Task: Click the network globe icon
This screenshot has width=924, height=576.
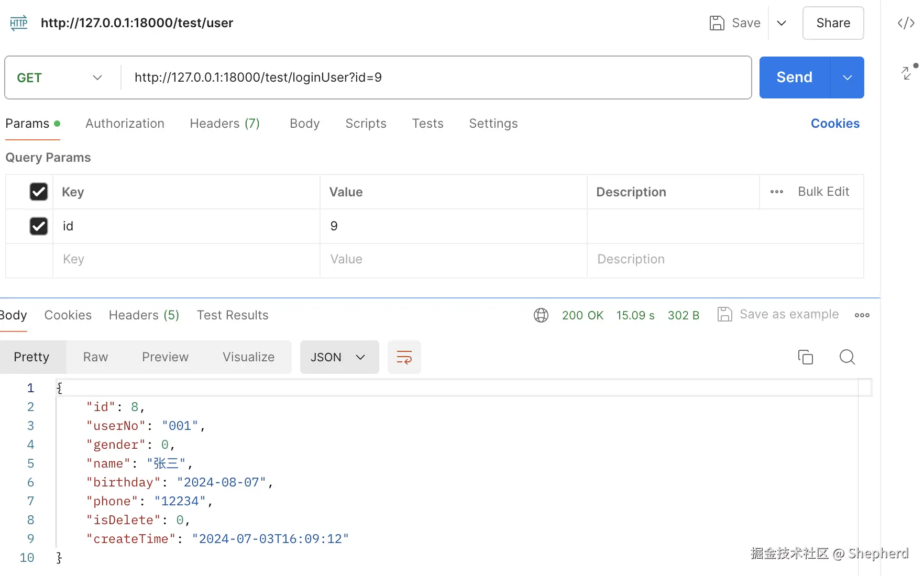Action: 541,315
